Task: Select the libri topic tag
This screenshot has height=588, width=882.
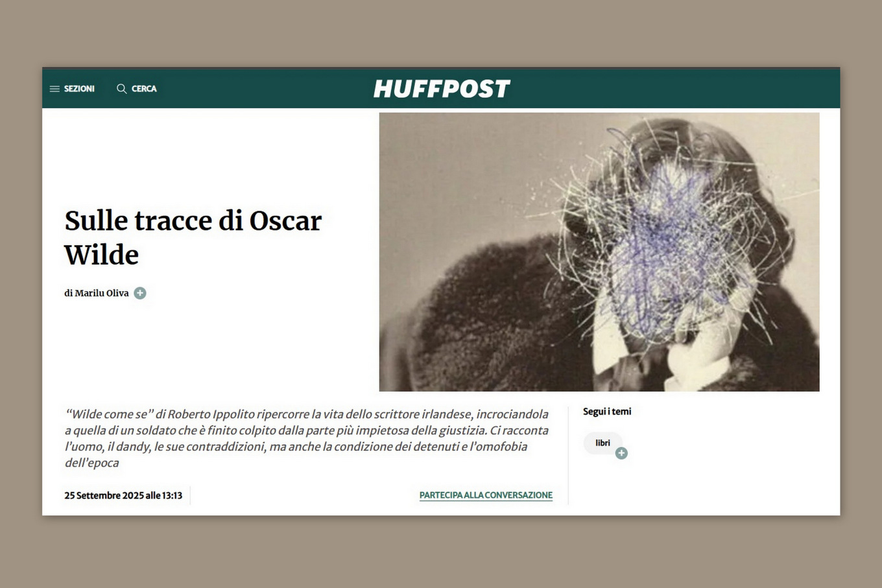Action: (x=602, y=443)
